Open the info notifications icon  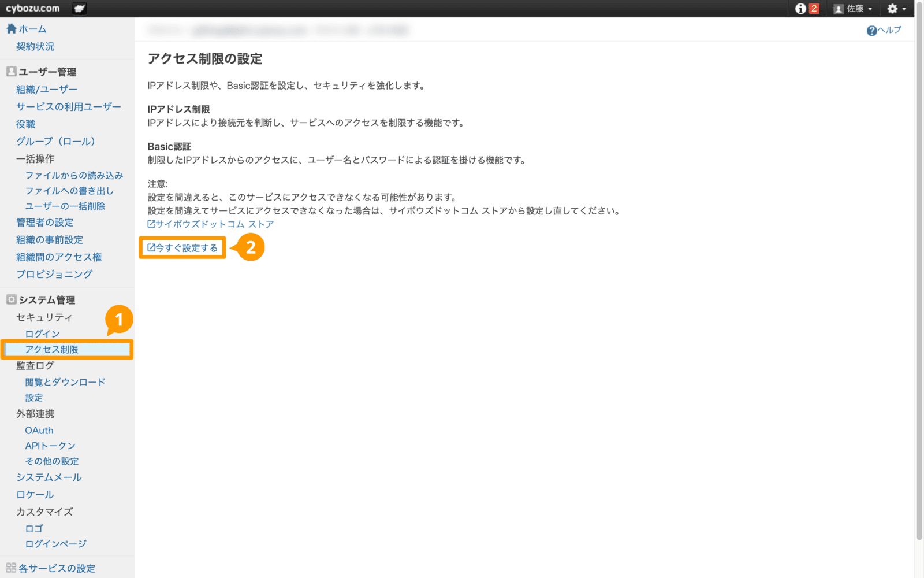pyautogui.click(x=800, y=9)
